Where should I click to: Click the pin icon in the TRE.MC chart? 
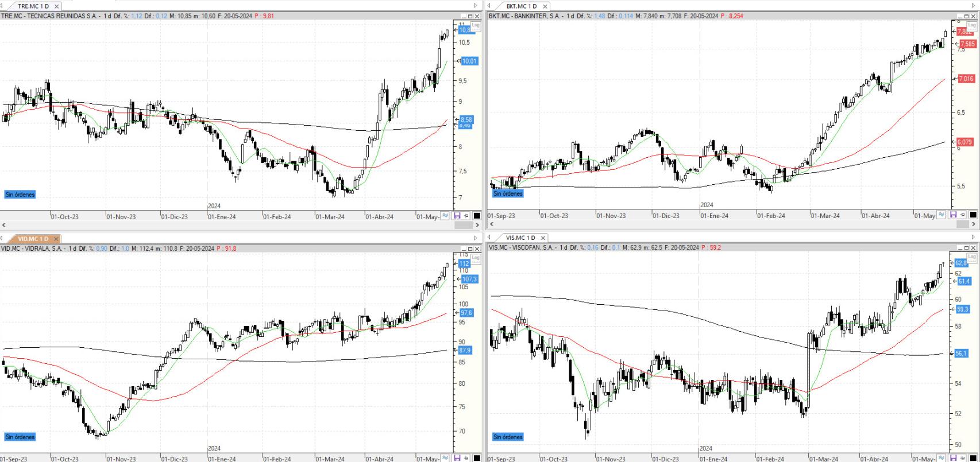pyautogui.click(x=466, y=216)
